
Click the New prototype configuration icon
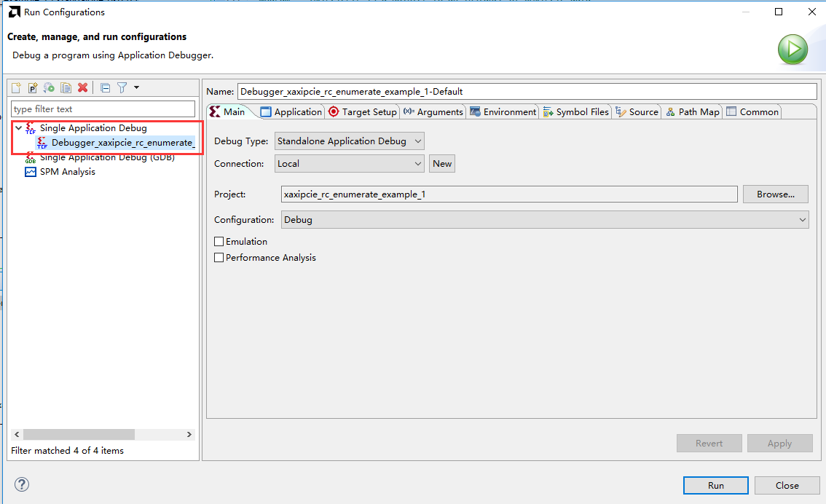click(33, 87)
